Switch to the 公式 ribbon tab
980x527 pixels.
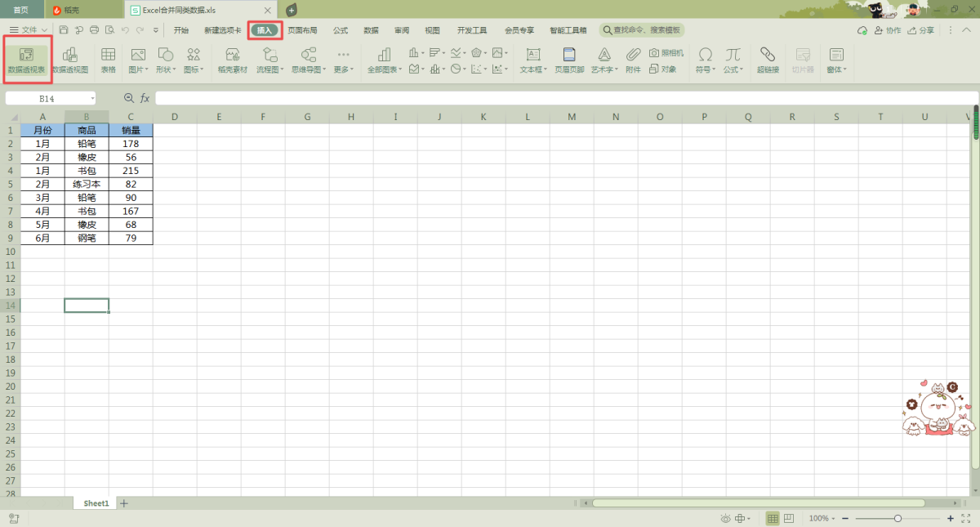[341, 30]
